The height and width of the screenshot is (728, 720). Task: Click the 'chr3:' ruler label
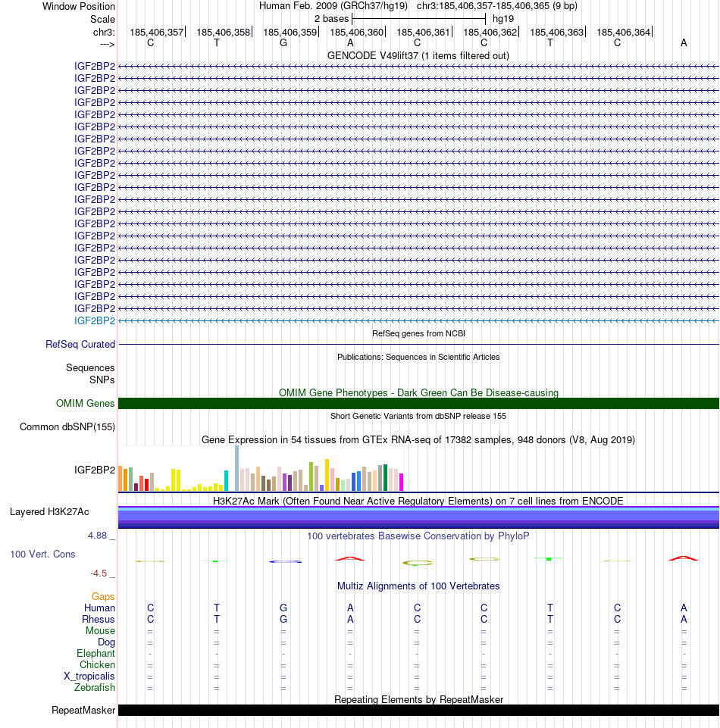[x=104, y=32]
